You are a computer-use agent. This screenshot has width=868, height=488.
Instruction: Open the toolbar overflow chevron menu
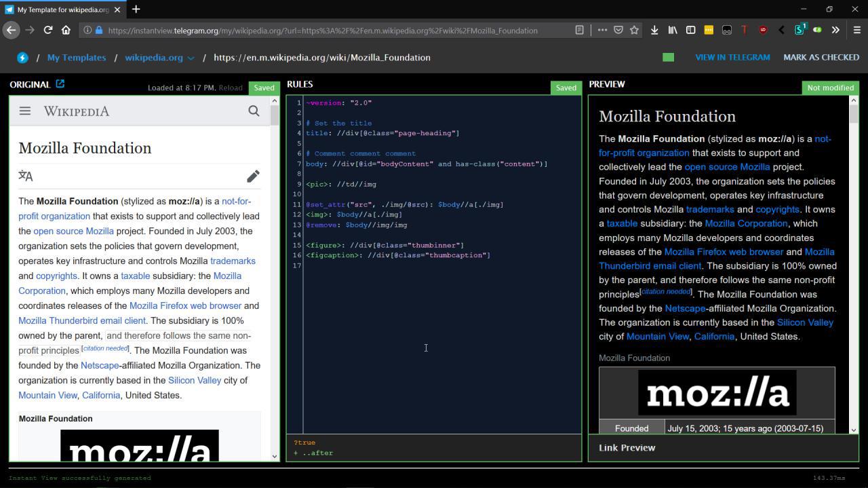point(836,30)
